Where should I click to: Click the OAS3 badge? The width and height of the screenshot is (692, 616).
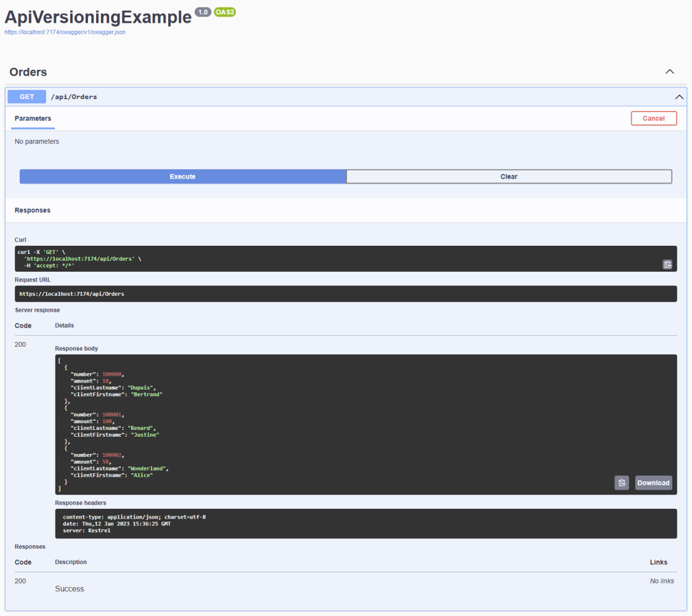tap(225, 12)
